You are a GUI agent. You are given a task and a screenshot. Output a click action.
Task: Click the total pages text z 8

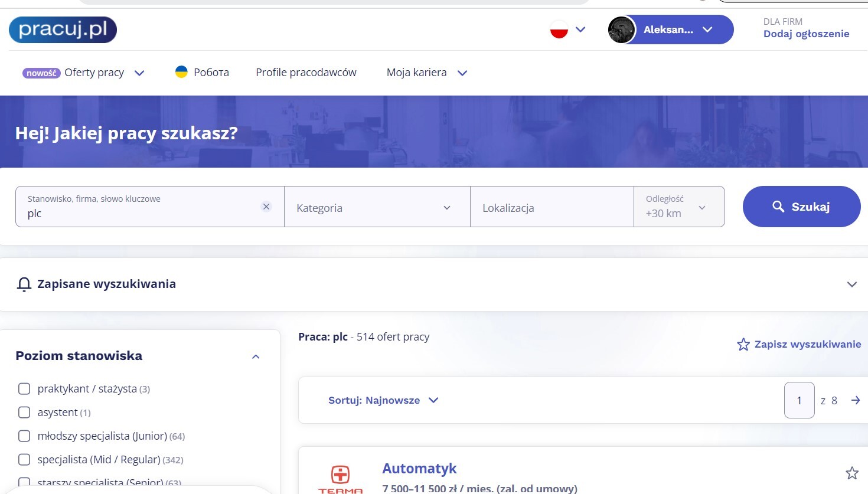829,401
